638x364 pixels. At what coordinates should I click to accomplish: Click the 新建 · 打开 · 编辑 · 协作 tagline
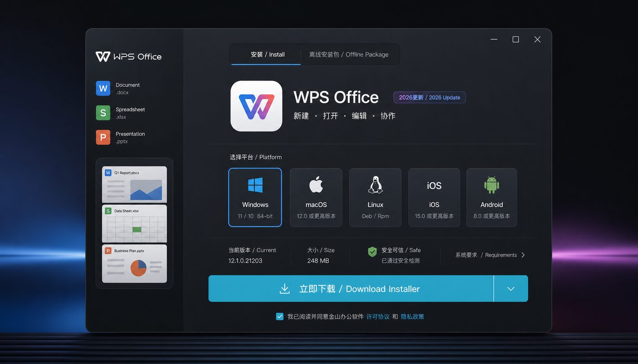tap(344, 116)
